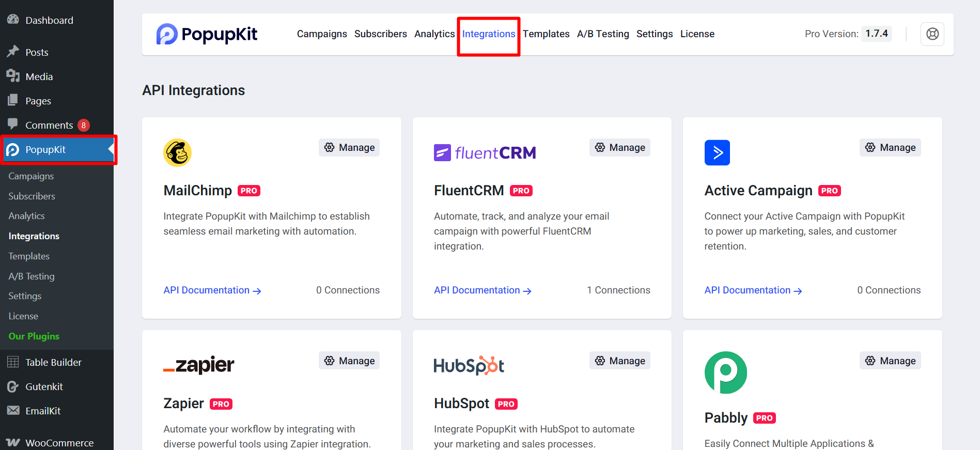Click the fluentCRM logo

tap(485, 153)
